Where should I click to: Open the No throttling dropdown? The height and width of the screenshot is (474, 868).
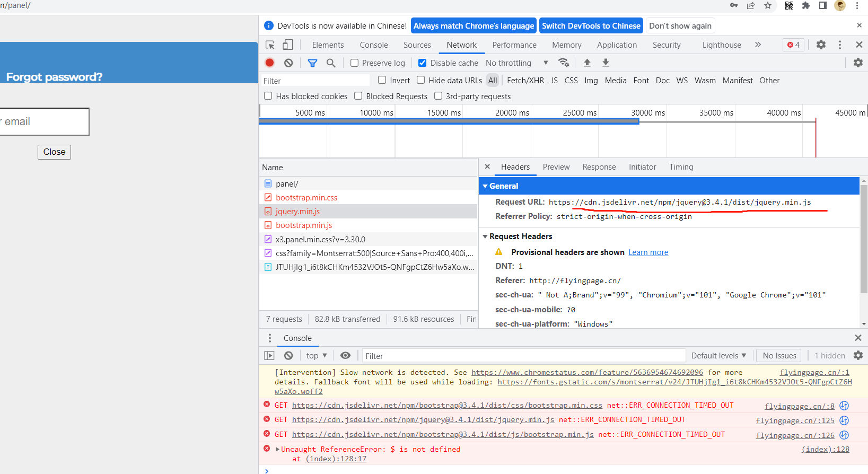pyautogui.click(x=517, y=63)
